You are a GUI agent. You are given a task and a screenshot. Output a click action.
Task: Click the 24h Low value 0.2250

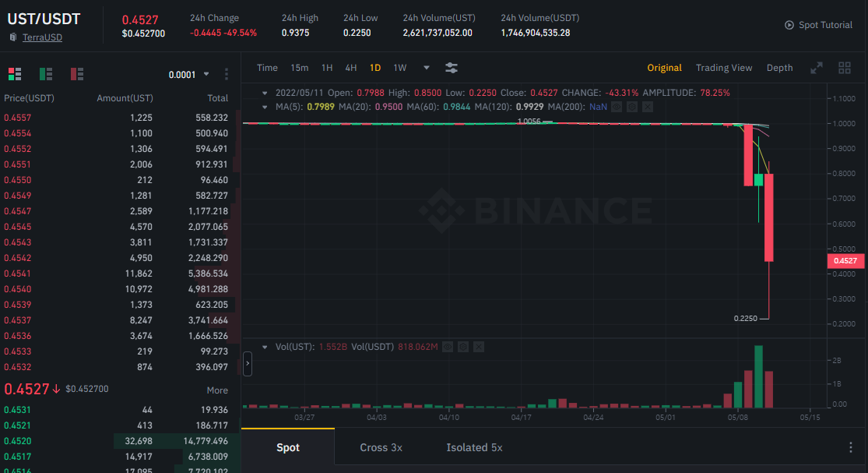[x=357, y=33]
